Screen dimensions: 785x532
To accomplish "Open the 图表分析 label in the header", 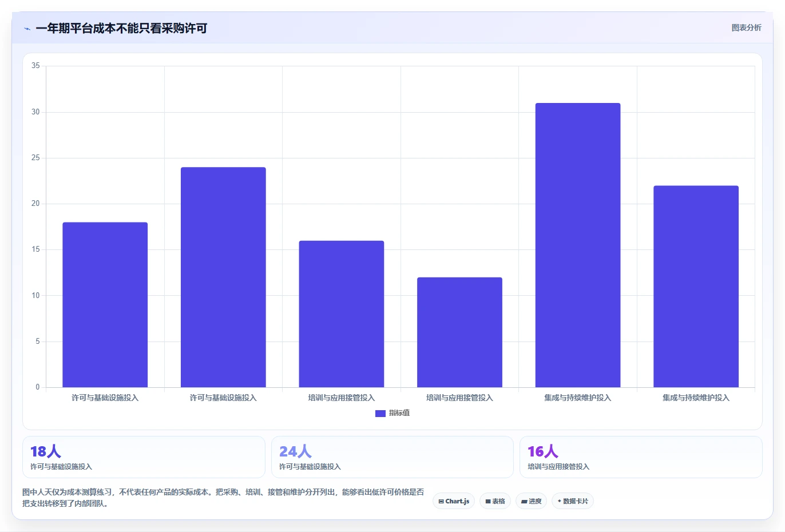I will click(746, 27).
